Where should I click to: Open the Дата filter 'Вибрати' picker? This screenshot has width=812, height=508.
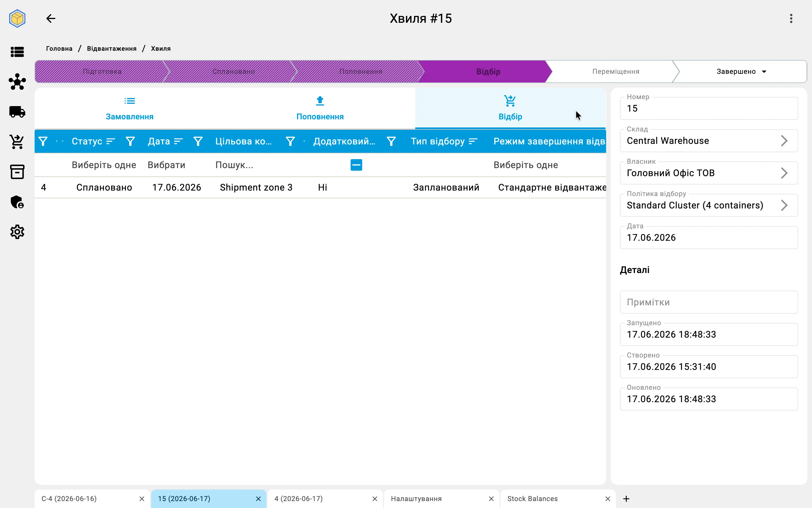(166, 165)
